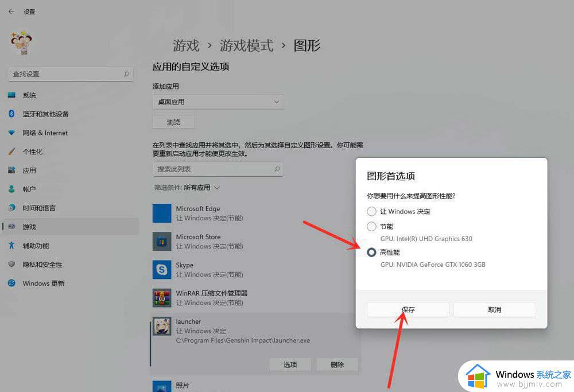Click the 搜索此列表 search field
Viewport: 574px width, 392px height.
(218, 169)
